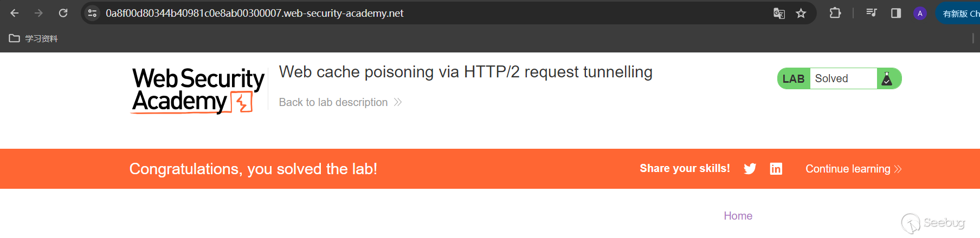980x238 pixels.
Task: Open the 学习资料 bookmarks folder
Action: click(x=34, y=38)
